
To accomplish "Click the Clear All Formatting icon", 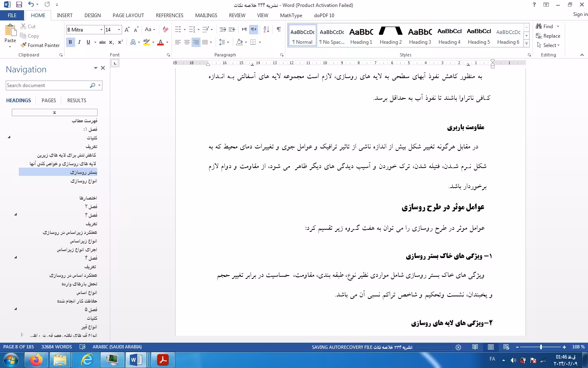I will (x=165, y=29).
